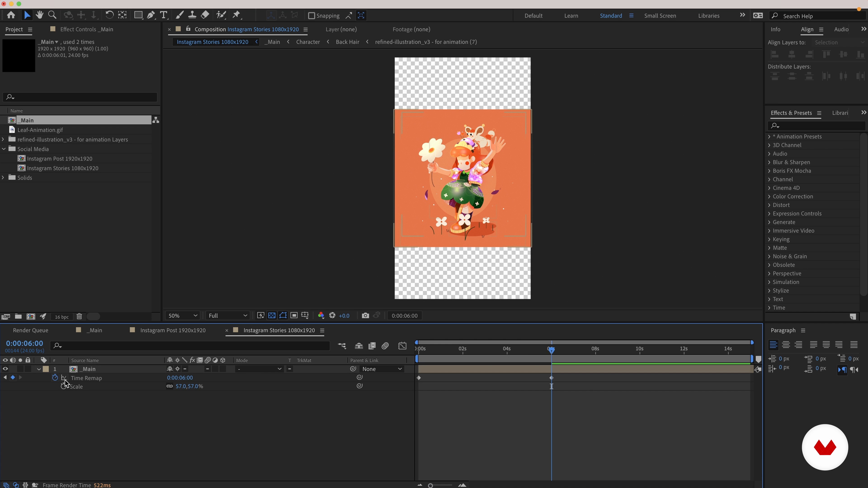Select the Rotation tool
Viewport: 868px width, 488px height.
(109, 15)
